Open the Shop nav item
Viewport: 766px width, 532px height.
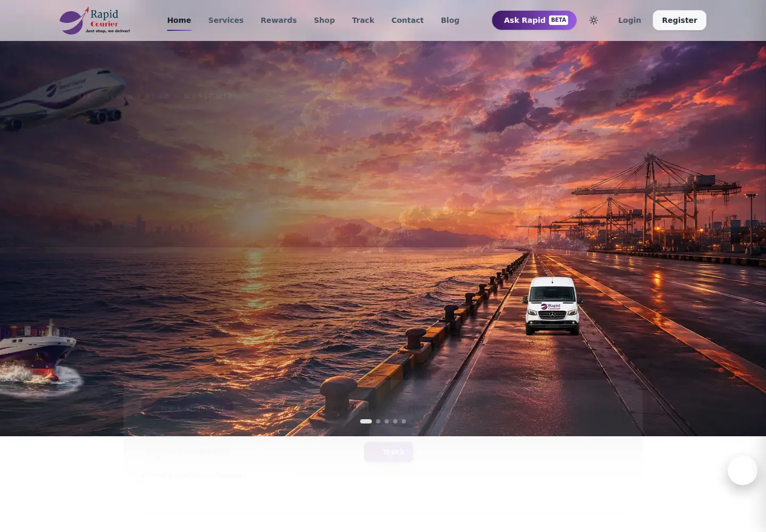(324, 20)
